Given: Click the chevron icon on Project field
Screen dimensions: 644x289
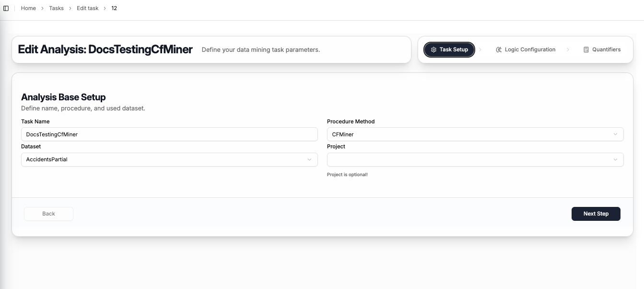Looking at the screenshot, I should [x=616, y=159].
